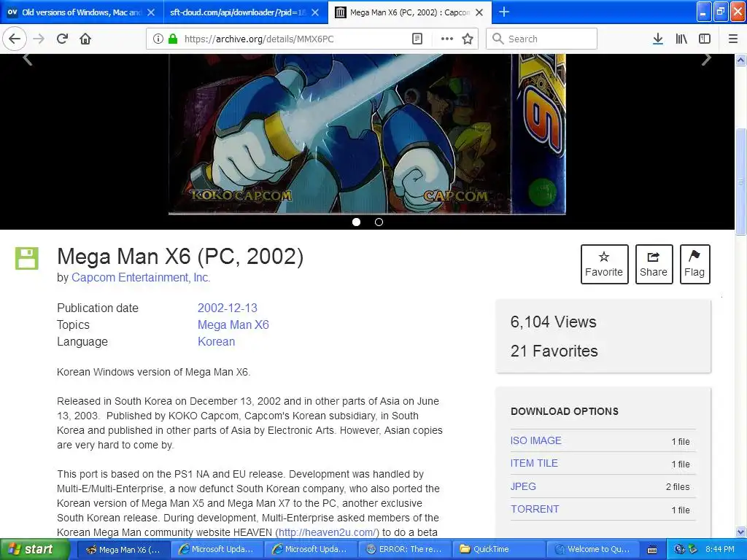The image size is (747, 560).
Task: Reload the current page
Action: point(63,39)
